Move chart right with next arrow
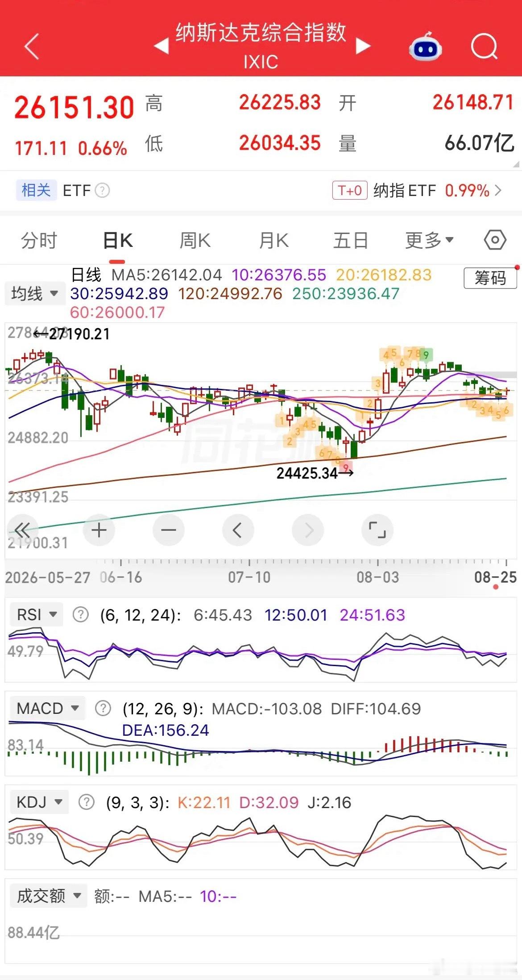This screenshot has height=980, width=522. pyautogui.click(x=308, y=530)
